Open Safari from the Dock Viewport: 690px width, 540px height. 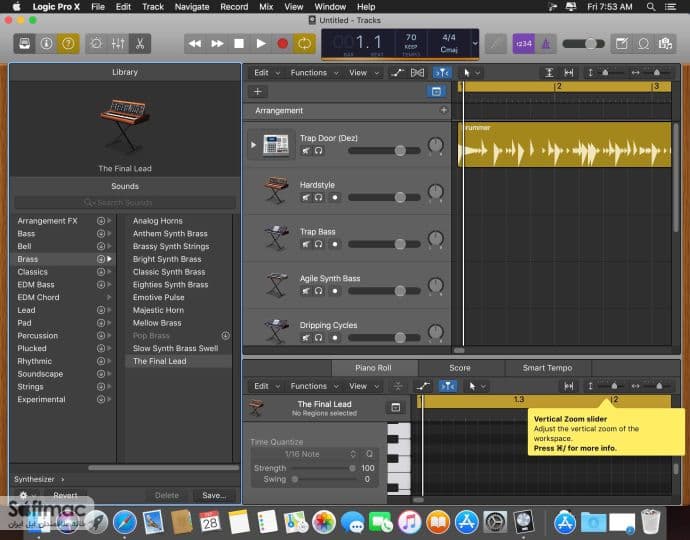tap(125, 522)
